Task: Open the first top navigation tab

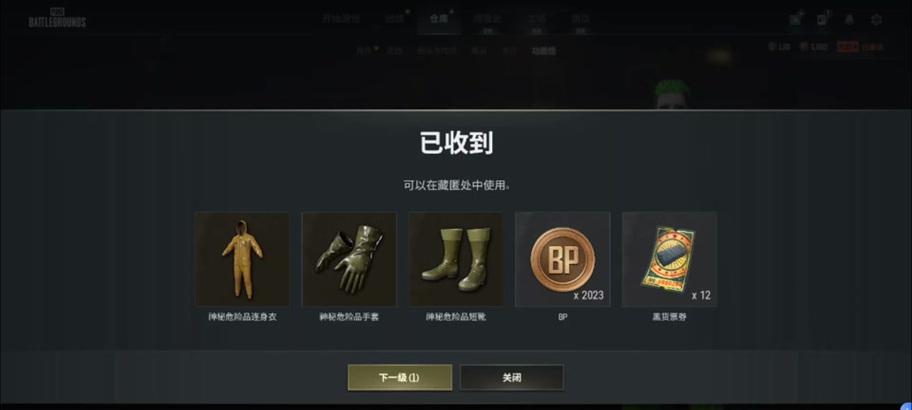Action: (x=341, y=19)
